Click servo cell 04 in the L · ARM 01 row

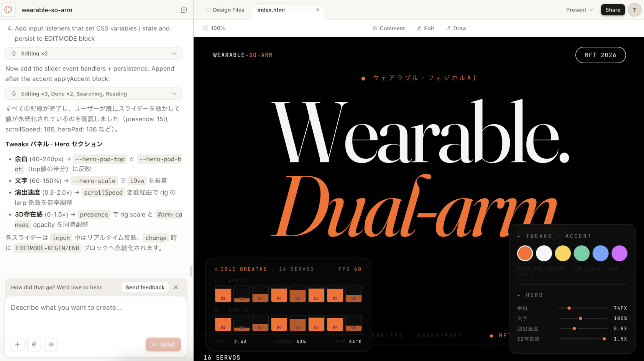click(279, 294)
